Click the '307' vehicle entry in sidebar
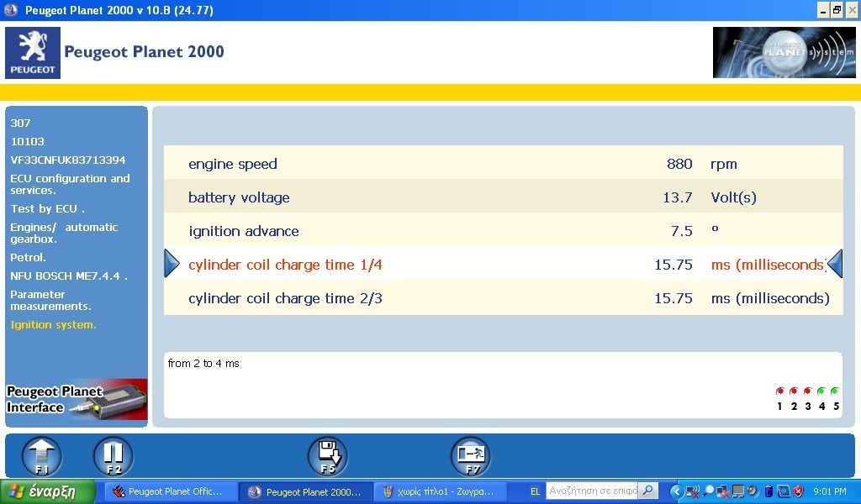The height and width of the screenshot is (504, 861). (x=20, y=123)
